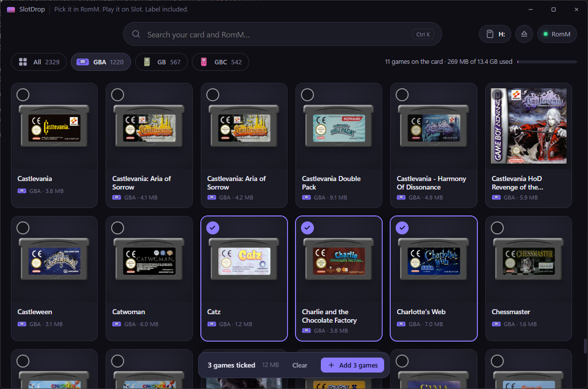The image size is (588, 389).
Task: Click GBA icon under Castlevania Double Pack
Action: (x=306, y=197)
